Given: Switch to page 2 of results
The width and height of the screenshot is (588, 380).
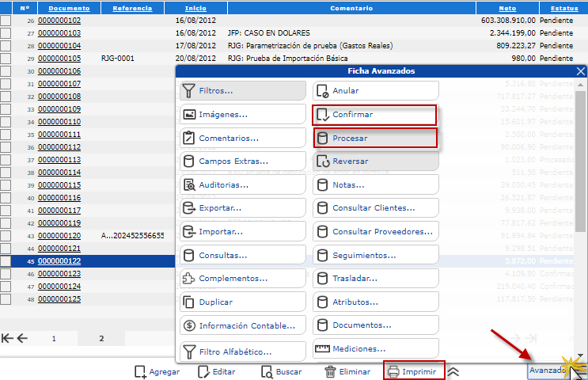Looking at the screenshot, I should (x=101, y=338).
